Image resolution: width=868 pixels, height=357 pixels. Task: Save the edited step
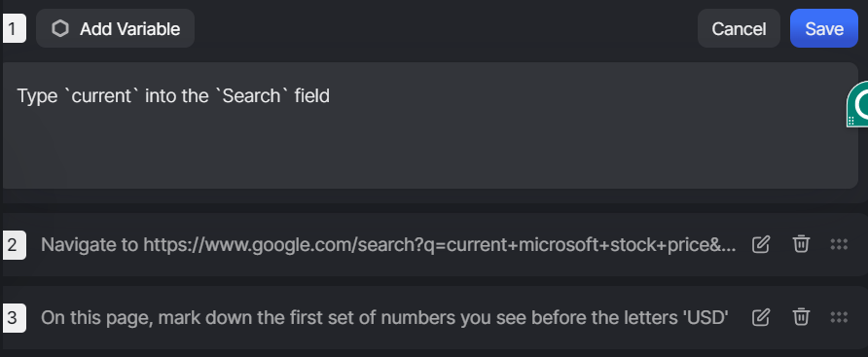click(x=823, y=28)
